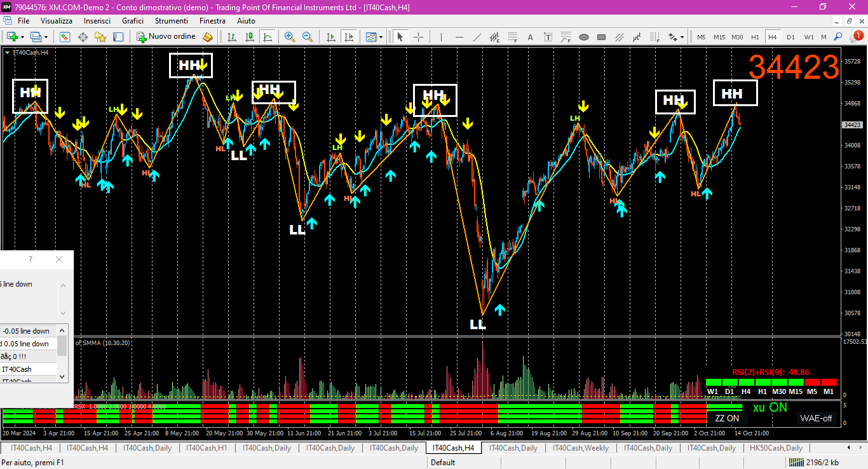Viewport: 868px width, 469px height.
Task: Draw a horizontal line
Action: [x=459, y=37]
